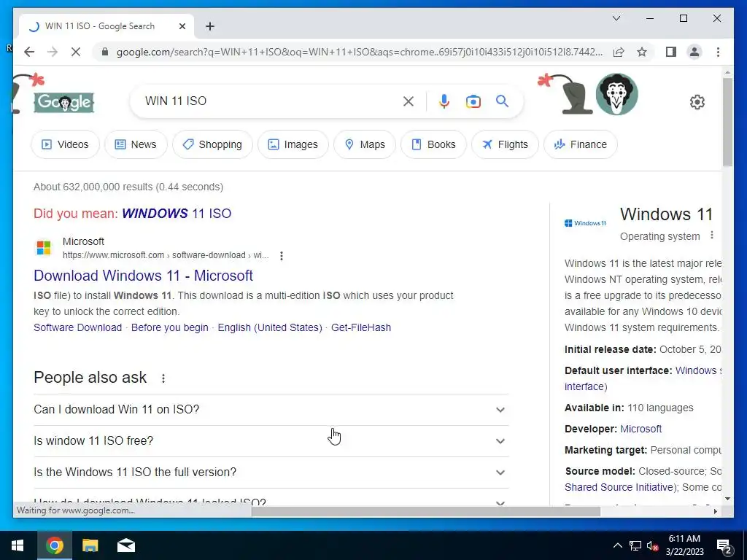Click the forward navigation arrow
Screen dimensions: 747x560
point(53,52)
